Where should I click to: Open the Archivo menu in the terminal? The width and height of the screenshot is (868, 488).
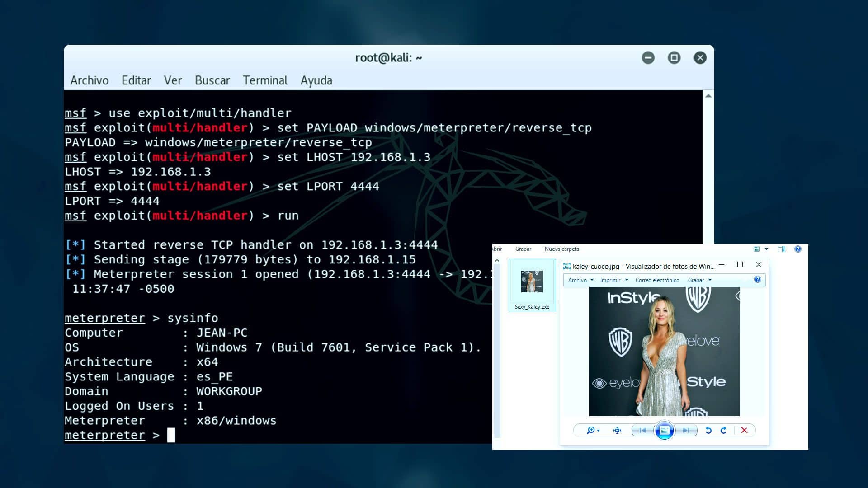tap(89, 80)
